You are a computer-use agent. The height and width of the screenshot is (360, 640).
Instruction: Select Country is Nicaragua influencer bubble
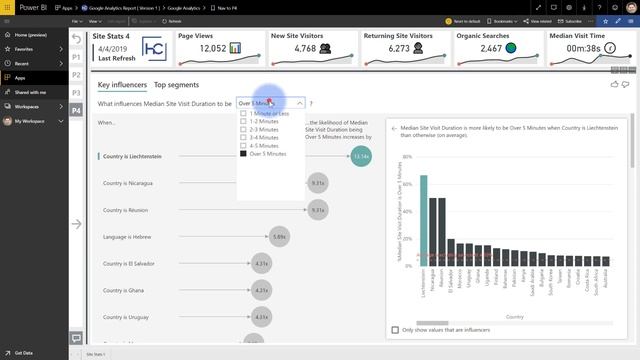point(318,183)
